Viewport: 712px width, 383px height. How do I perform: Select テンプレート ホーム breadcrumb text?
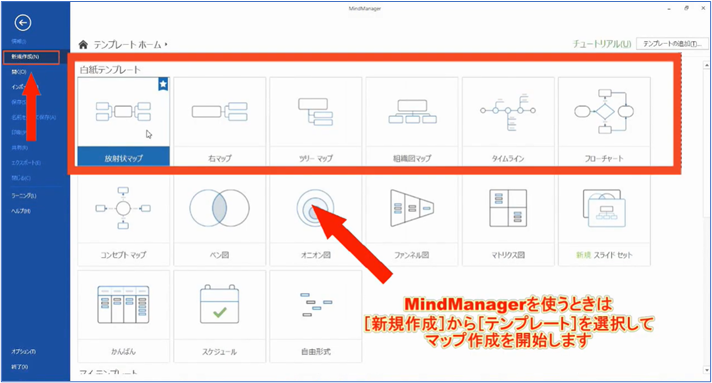point(128,45)
